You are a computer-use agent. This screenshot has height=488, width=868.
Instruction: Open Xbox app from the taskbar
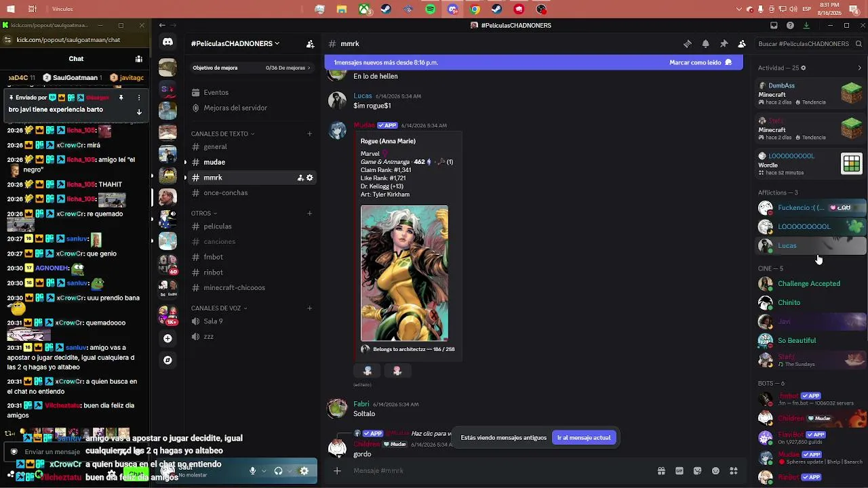coord(364,9)
